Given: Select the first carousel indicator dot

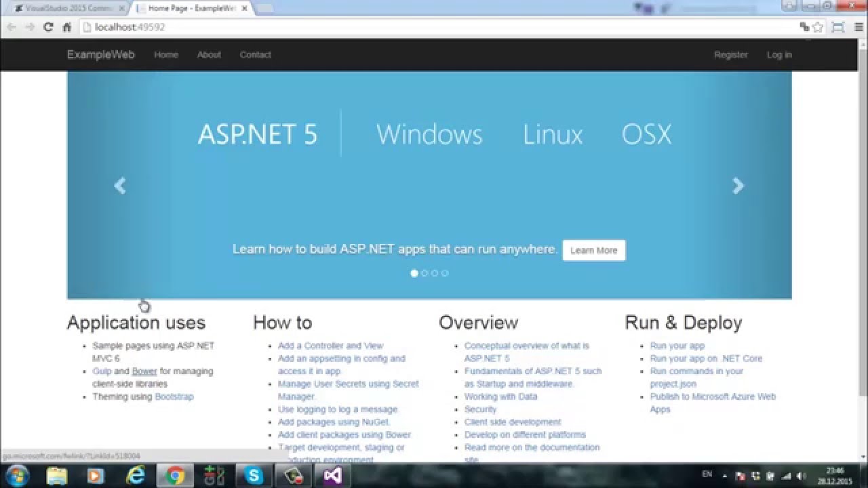Looking at the screenshot, I should (414, 273).
